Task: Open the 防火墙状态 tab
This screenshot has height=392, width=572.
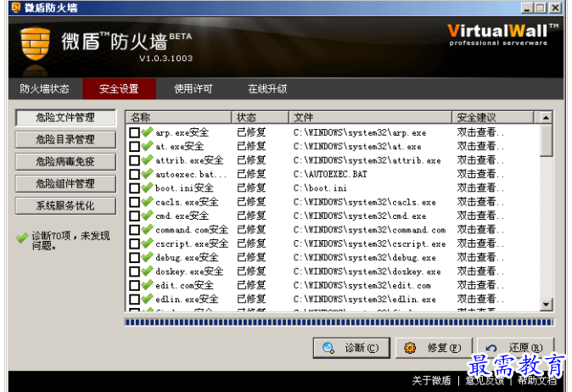Action: [44, 88]
